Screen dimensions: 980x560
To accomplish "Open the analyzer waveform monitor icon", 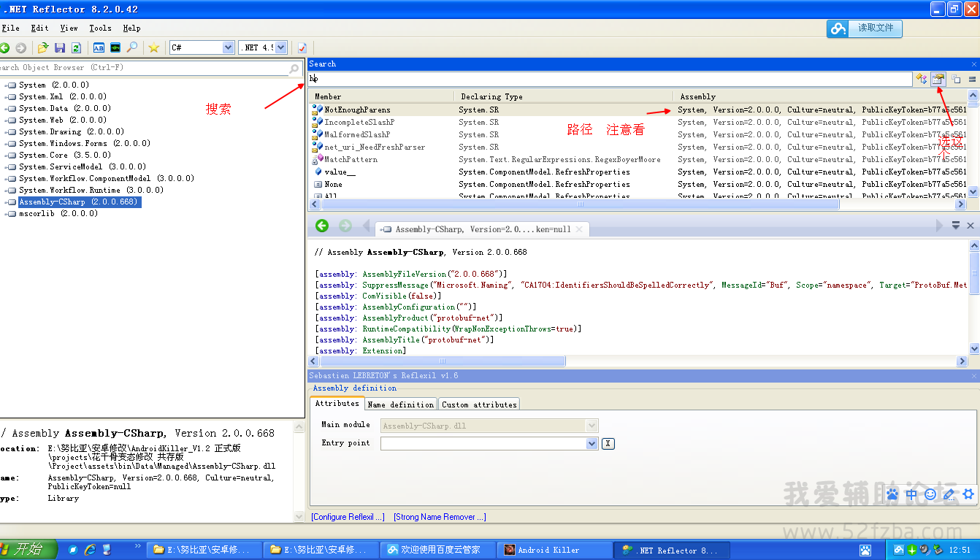I will tap(115, 47).
